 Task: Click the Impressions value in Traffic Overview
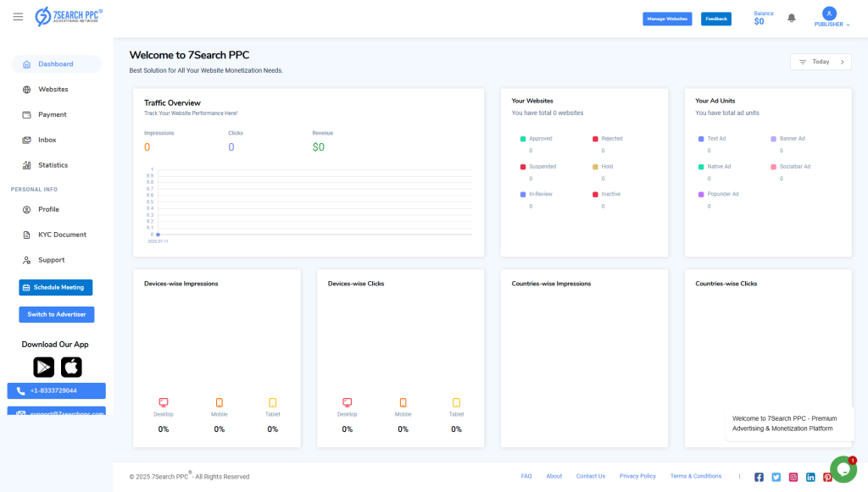point(147,147)
